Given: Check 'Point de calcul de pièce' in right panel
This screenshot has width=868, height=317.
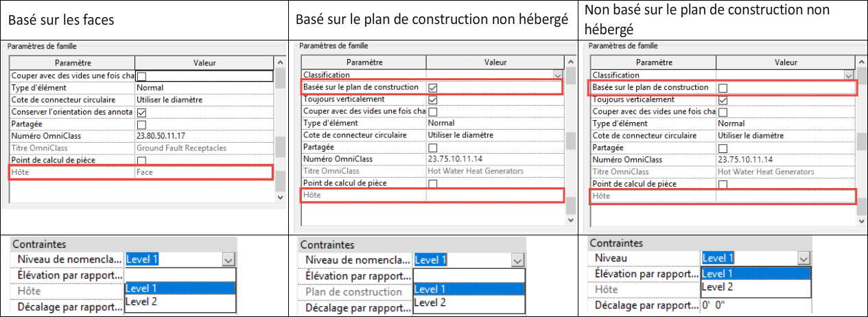Looking at the screenshot, I should click(x=723, y=184).
